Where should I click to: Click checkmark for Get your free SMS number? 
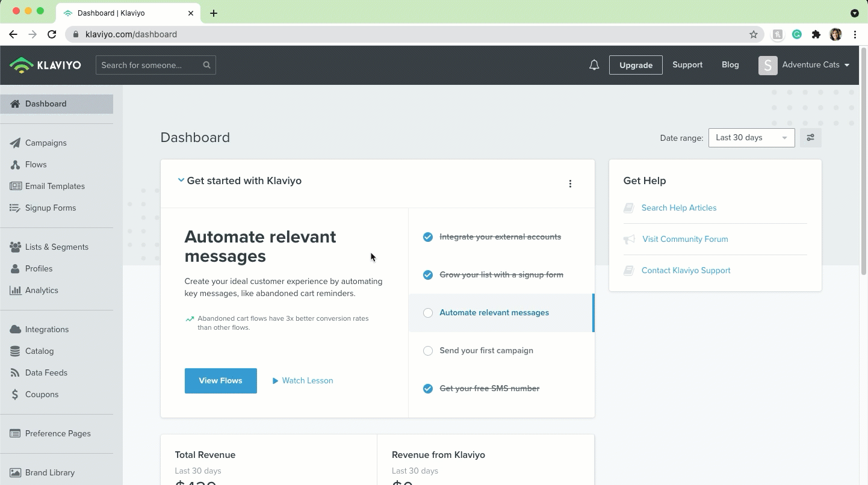(428, 389)
